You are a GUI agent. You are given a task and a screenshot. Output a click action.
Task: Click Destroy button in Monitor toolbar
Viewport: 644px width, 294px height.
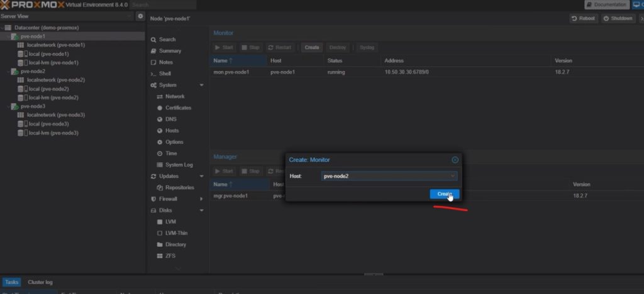coord(338,48)
